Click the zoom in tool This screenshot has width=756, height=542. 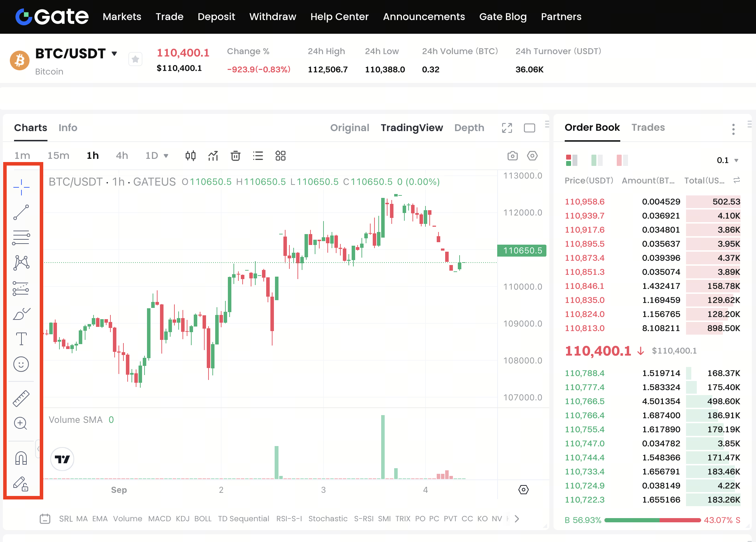(x=21, y=423)
